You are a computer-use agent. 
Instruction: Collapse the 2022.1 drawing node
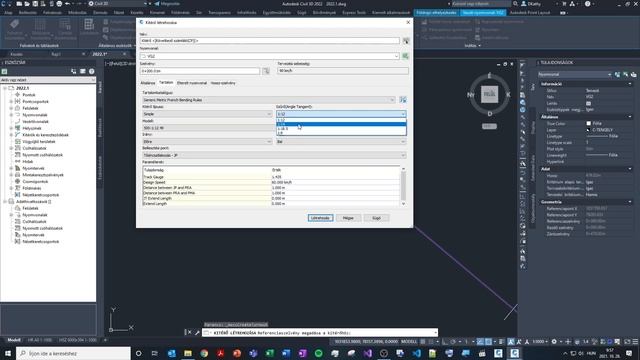click(x=5, y=88)
